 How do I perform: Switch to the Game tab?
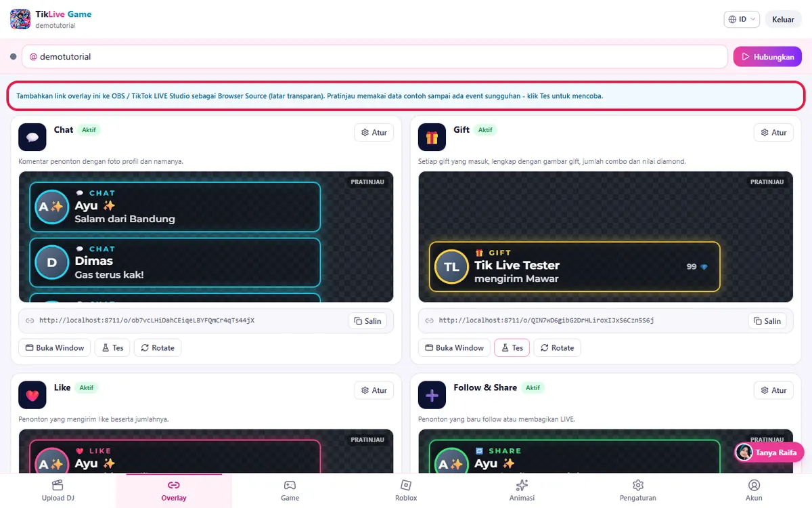290,491
